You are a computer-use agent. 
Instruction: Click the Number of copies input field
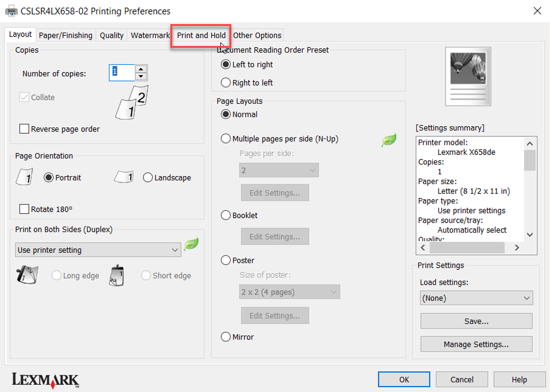pos(122,73)
